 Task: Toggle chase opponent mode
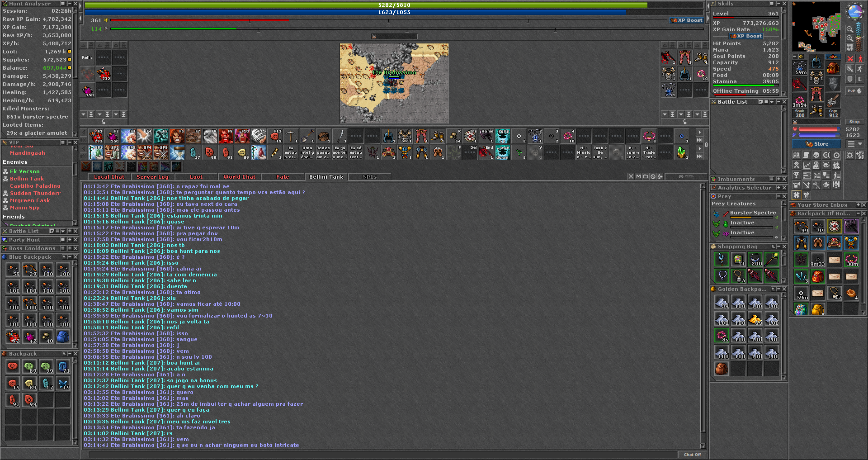[859, 69]
